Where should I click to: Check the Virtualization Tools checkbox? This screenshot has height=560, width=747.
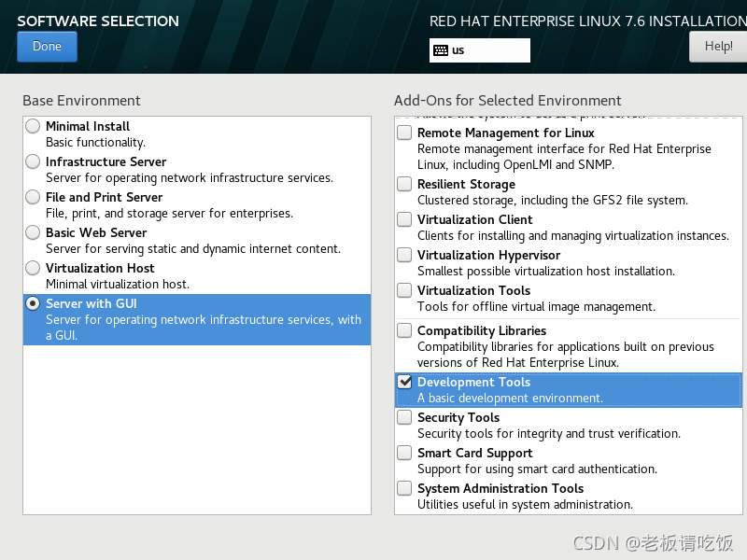[404, 290]
